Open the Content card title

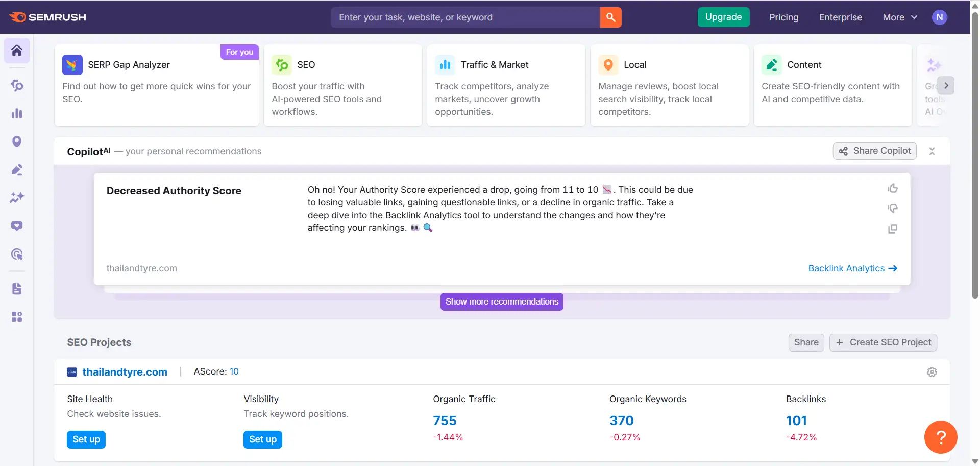pyautogui.click(x=804, y=65)
